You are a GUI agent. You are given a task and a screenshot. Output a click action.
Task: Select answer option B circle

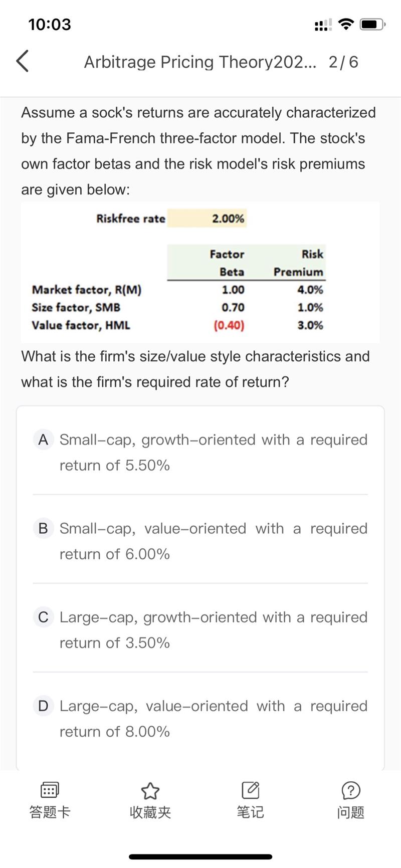coord(43,528)
